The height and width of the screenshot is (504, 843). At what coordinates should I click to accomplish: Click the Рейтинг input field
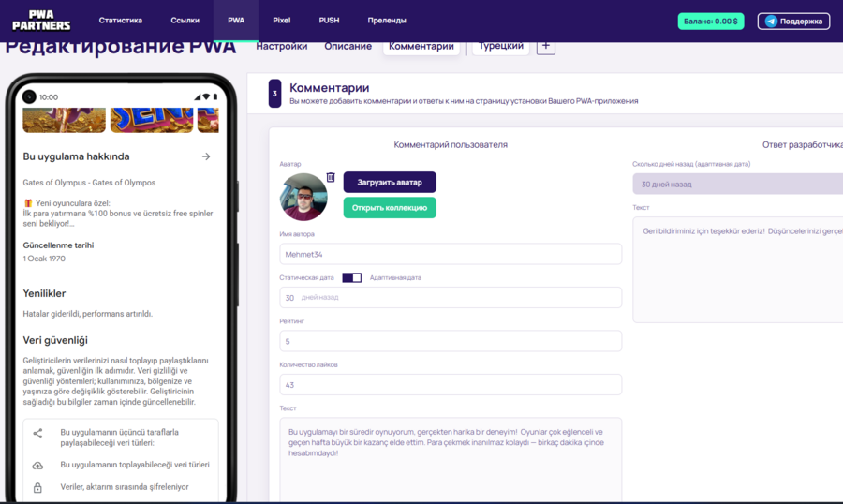451,341
